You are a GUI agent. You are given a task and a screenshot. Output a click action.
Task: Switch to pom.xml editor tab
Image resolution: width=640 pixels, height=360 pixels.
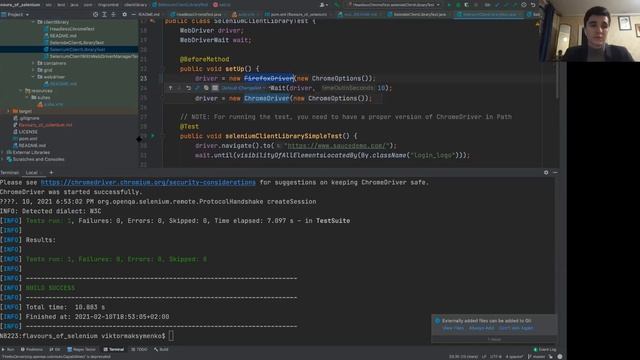pyautogui.click(x=296, y=14)
